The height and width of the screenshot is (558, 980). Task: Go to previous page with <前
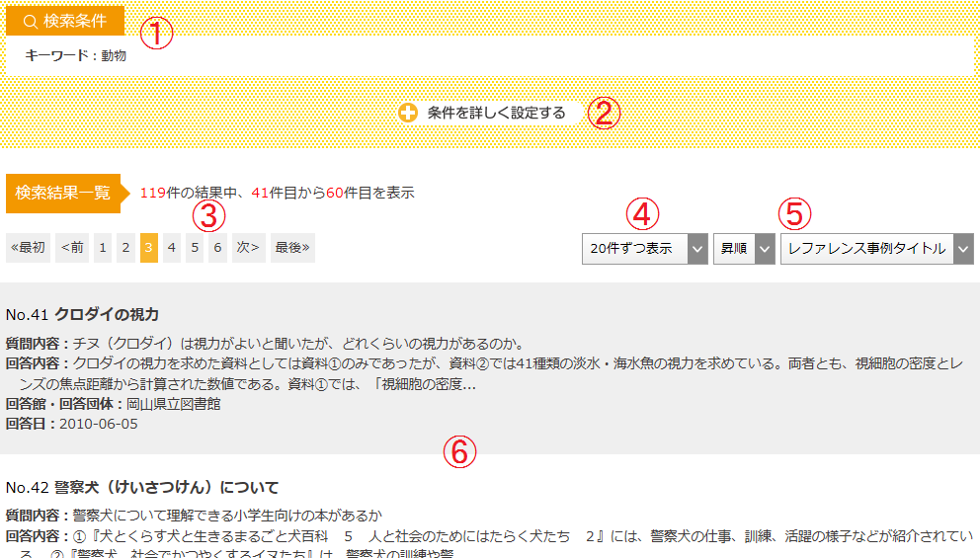72,248
